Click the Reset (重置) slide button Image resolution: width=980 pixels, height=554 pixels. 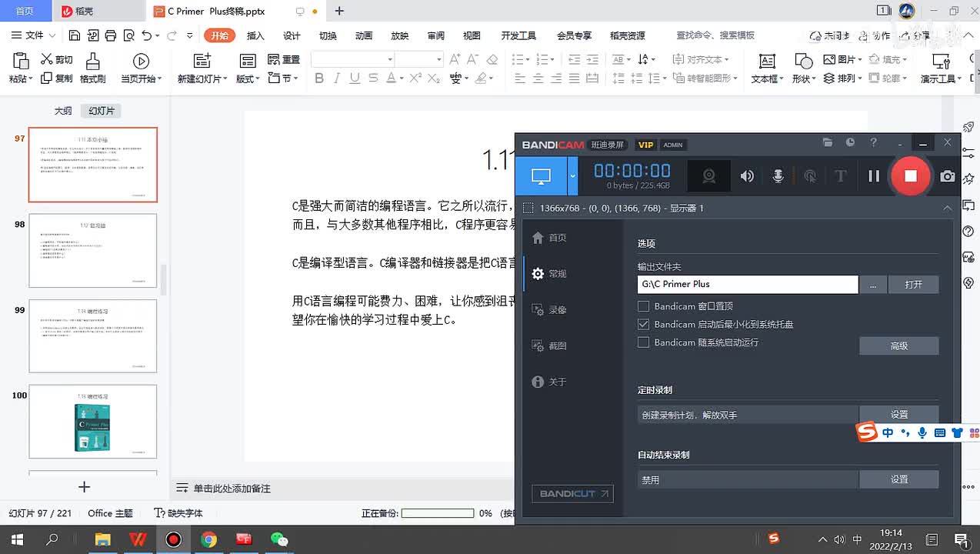[x=284, y=59]
